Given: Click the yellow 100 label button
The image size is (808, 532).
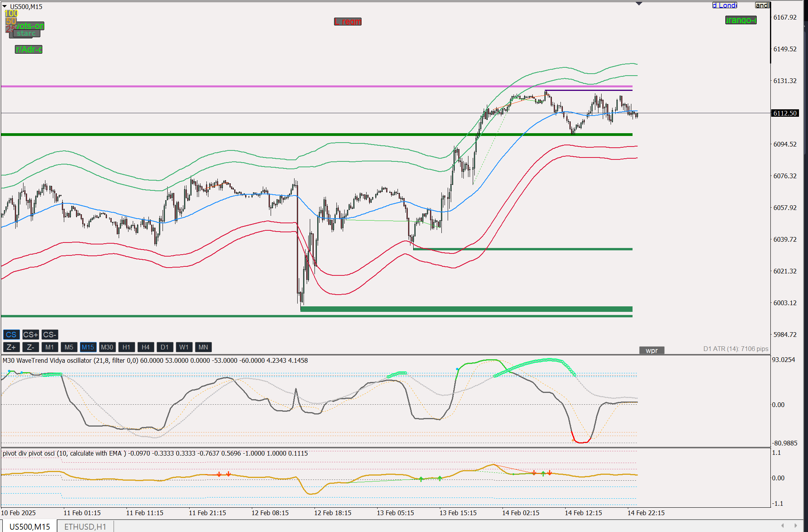Looking at the screenshot, I should (11, 13).
